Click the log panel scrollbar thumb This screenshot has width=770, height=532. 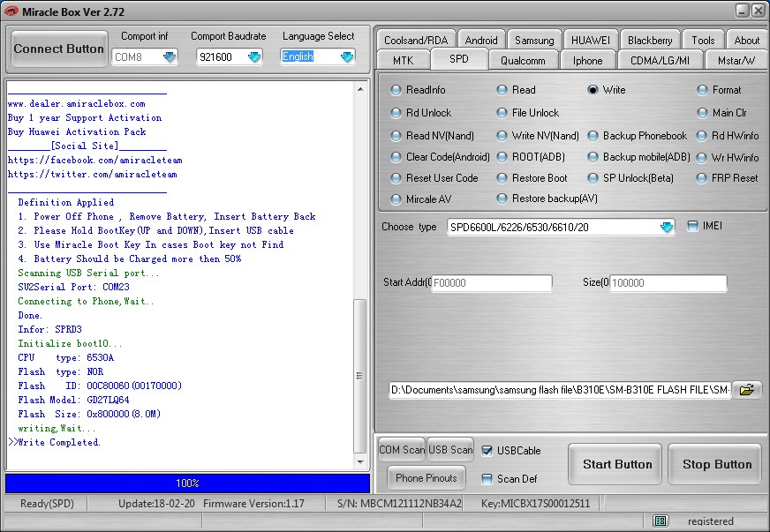[x=360, y=376]
